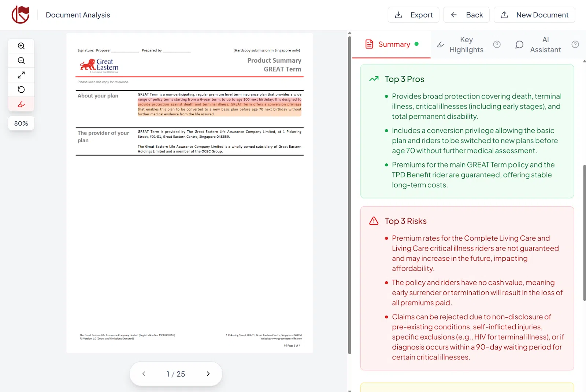Switch to the Key Highlights tab
This screenshot has width=586, height=392.
[x=461, y=45]
